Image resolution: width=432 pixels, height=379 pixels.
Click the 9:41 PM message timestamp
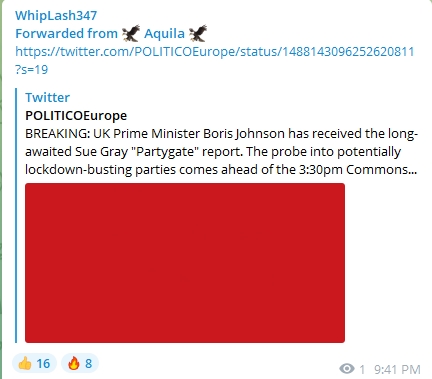[x=397, y=369]
